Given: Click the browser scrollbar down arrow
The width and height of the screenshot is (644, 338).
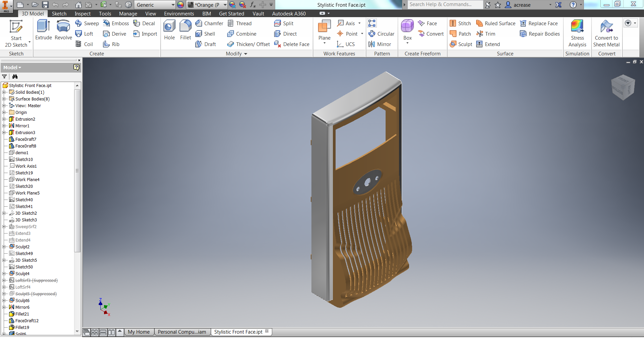Looking at the screenshot, I should [77, 331].
